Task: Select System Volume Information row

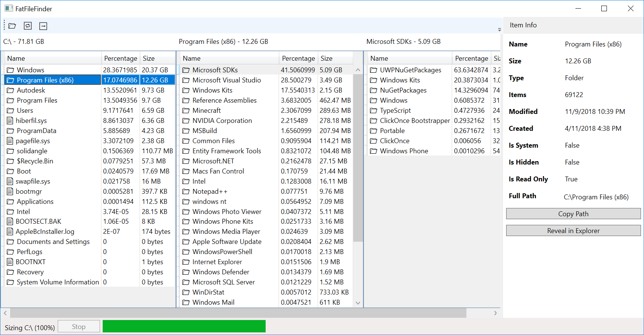Action: tap(90, 282)
